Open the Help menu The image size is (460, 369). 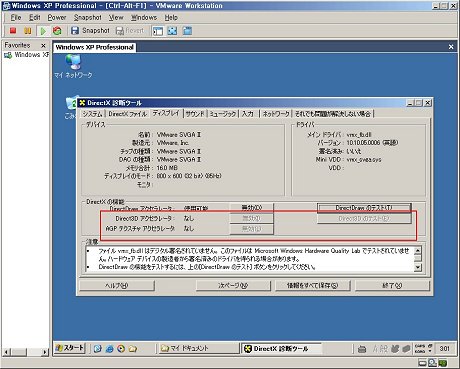pos(171,17)
